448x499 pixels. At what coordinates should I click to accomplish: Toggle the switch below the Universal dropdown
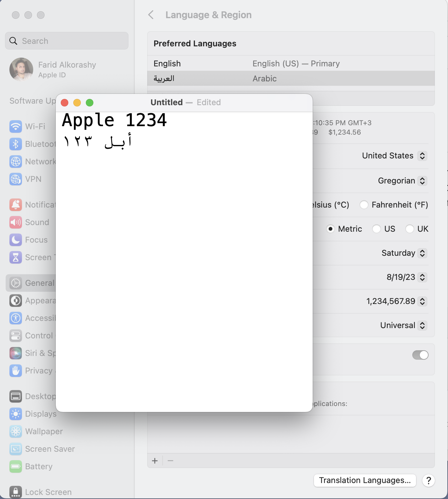pyautogui.click(x=420, y=355)
